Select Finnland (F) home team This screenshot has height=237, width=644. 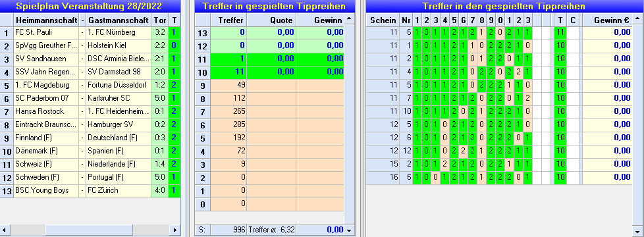click(46, 138)
